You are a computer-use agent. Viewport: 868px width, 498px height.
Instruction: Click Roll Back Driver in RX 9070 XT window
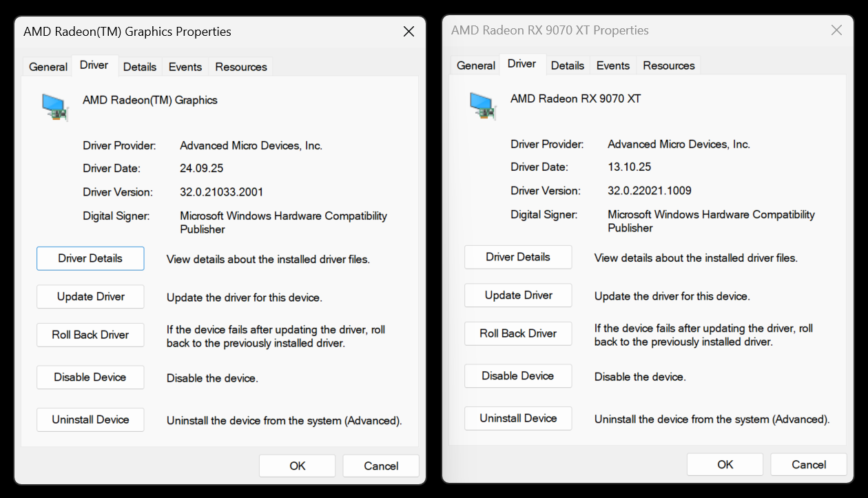point(518,333)
